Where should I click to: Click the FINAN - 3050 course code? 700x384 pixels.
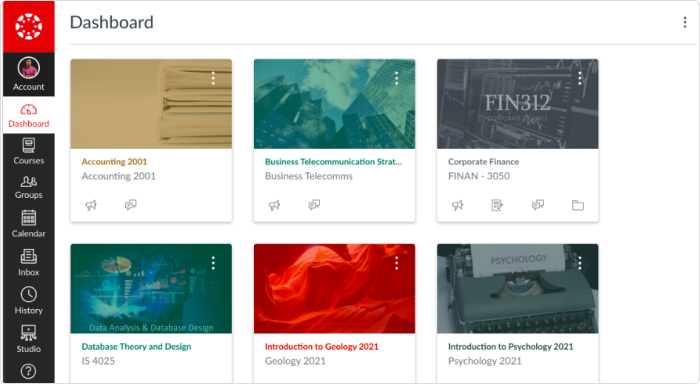(479, 176)
